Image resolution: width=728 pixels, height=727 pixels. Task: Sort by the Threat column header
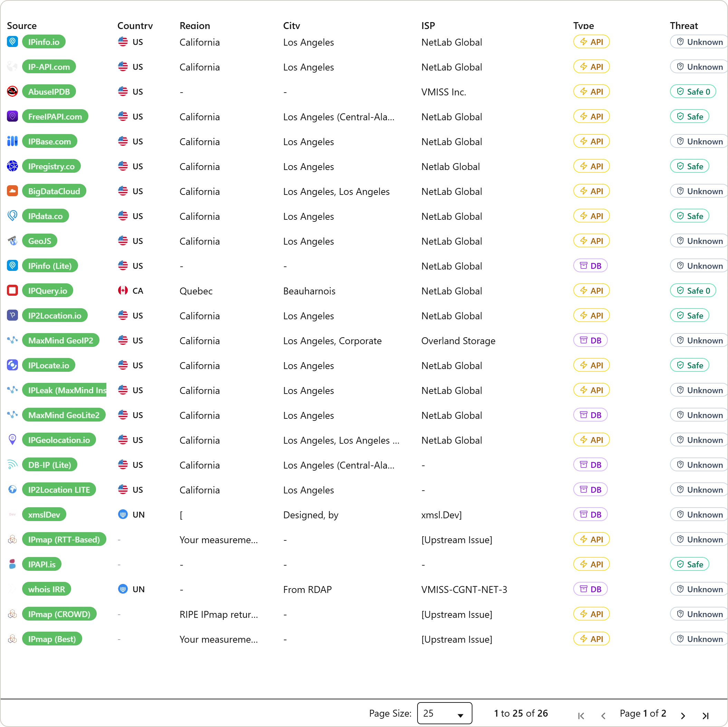click(684, 26)
